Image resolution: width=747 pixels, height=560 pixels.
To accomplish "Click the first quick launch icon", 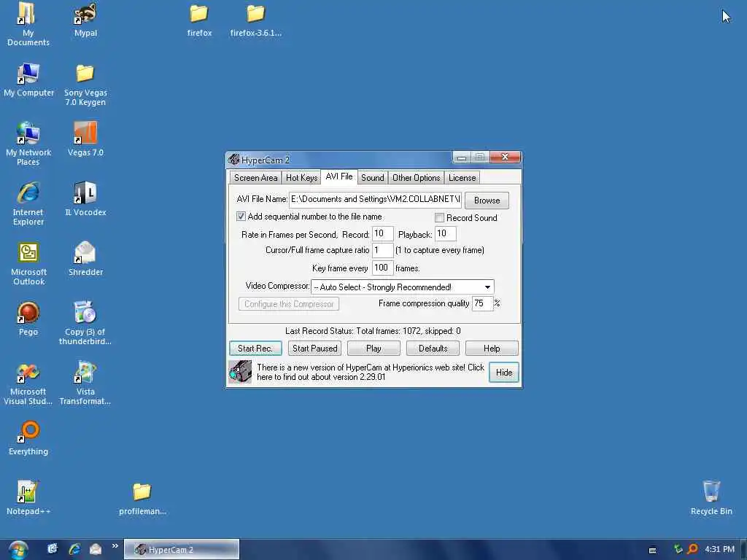I will pyautogui.click(x=53, y=549).
